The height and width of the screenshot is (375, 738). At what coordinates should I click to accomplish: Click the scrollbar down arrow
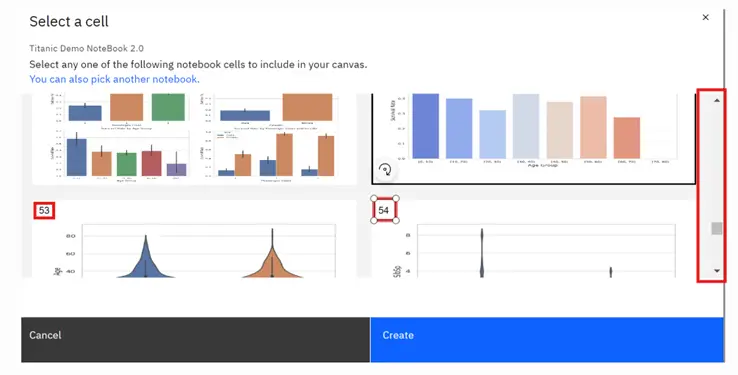[716, 271]
